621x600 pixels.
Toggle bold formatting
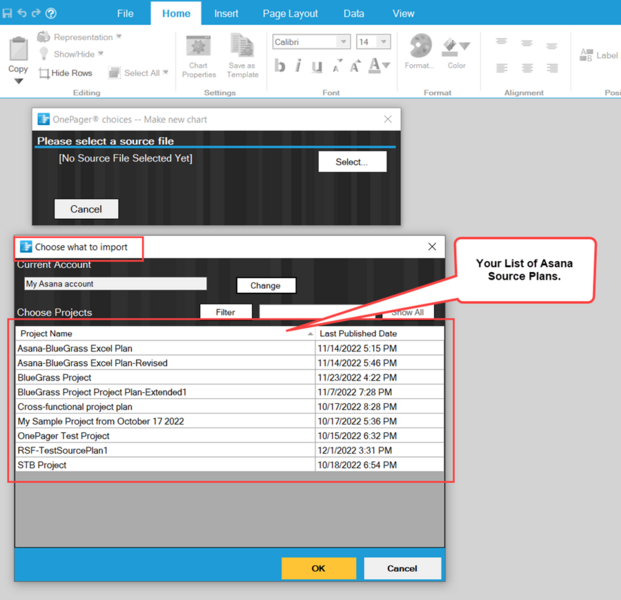tap(280, 66)
